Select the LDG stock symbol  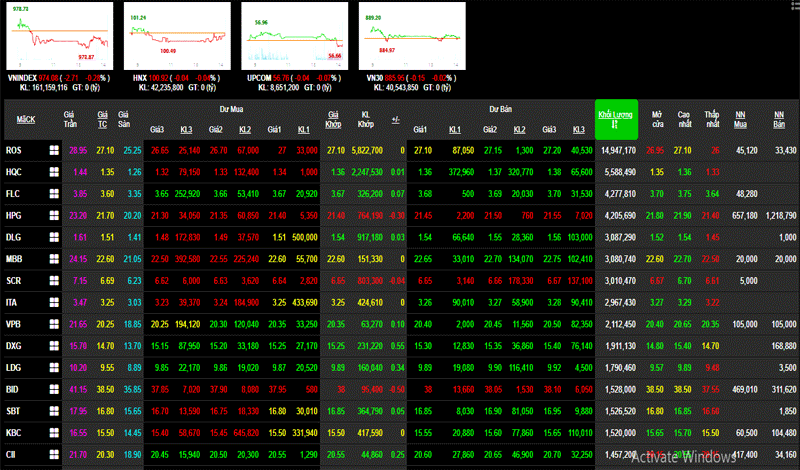click(13, 367)
